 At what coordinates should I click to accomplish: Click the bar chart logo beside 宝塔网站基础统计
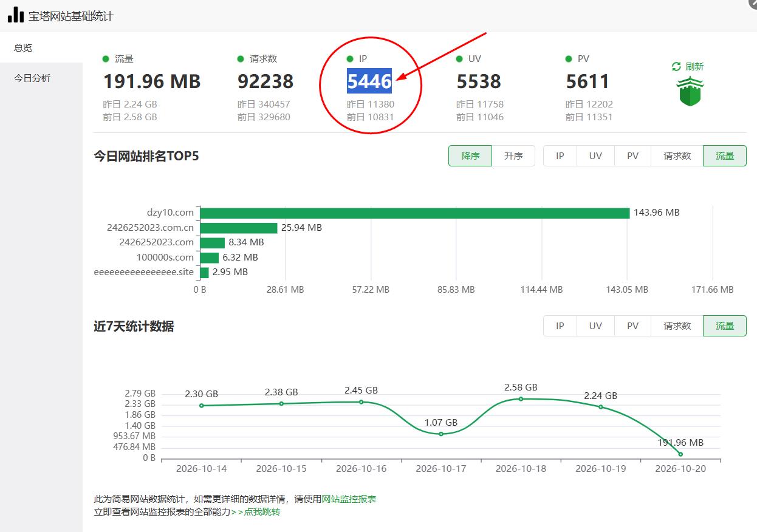(x=16, y=15)
